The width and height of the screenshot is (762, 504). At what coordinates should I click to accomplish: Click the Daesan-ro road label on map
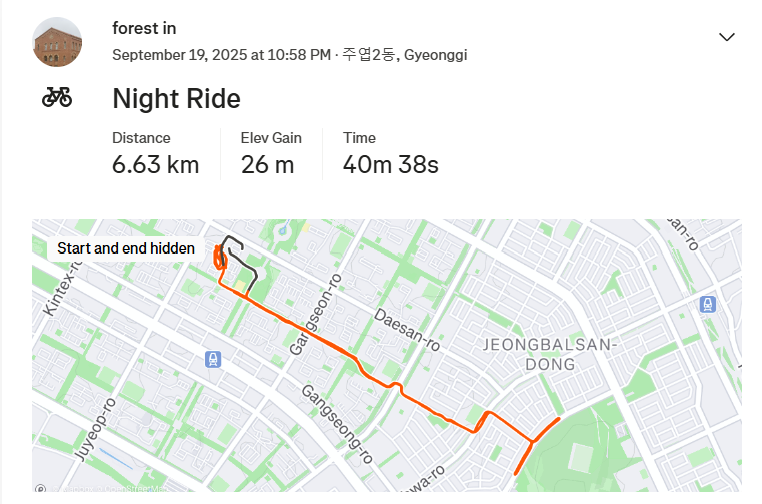407,329
